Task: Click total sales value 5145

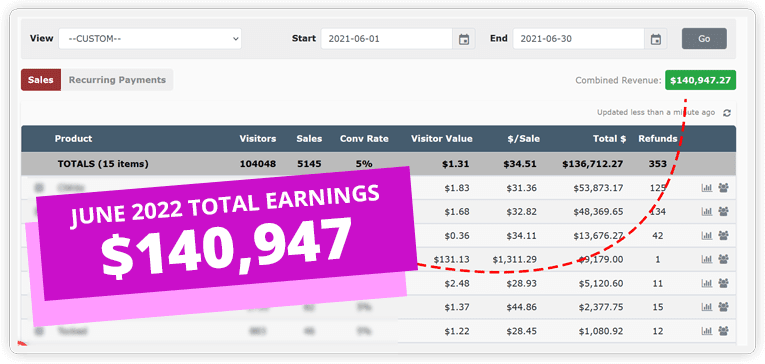Action: (309, 164)
